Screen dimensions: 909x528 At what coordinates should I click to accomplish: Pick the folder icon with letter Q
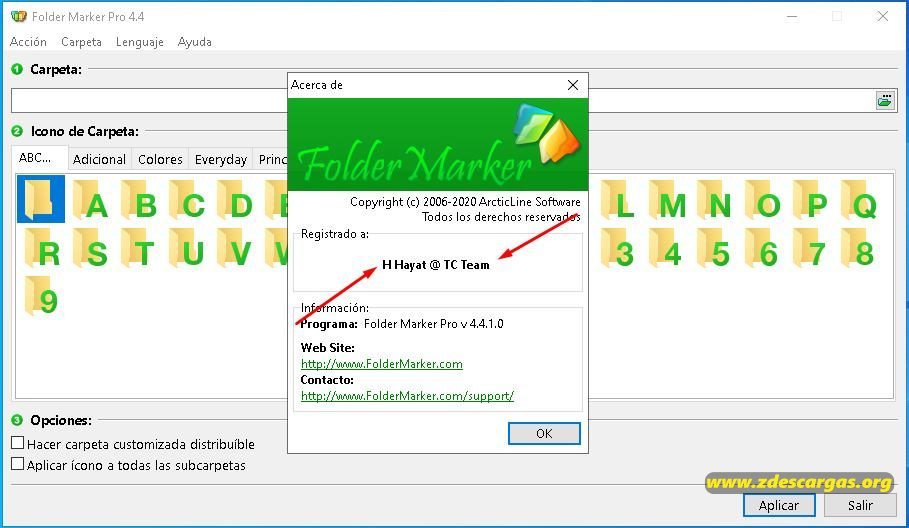point(859,200)
